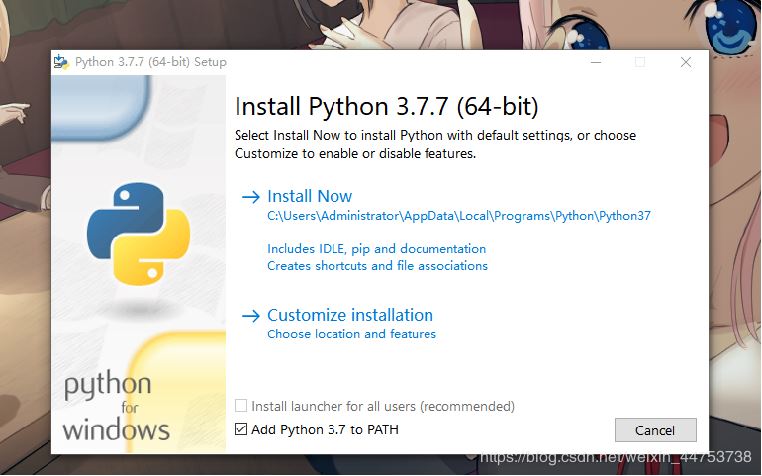Cancel the Python setup
762x476 pixels.
coord(655,430)
